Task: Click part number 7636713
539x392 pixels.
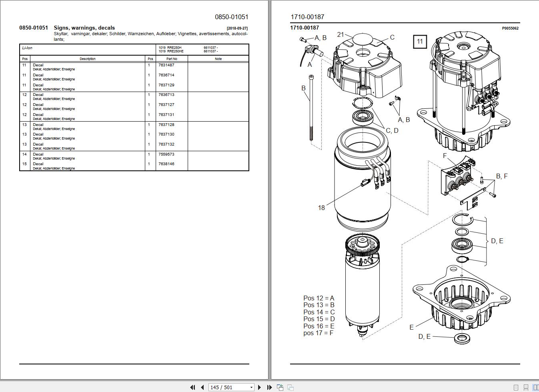Action: click(166, 95)
